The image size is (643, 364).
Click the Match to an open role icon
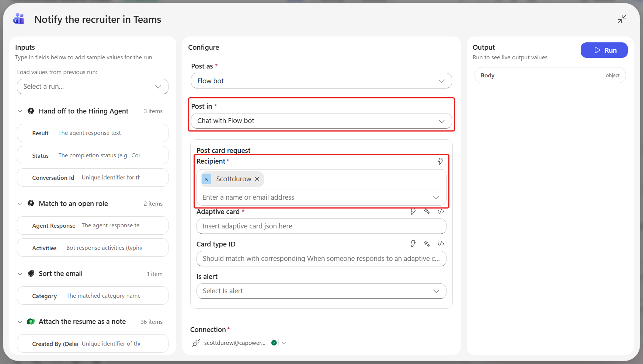31,203
